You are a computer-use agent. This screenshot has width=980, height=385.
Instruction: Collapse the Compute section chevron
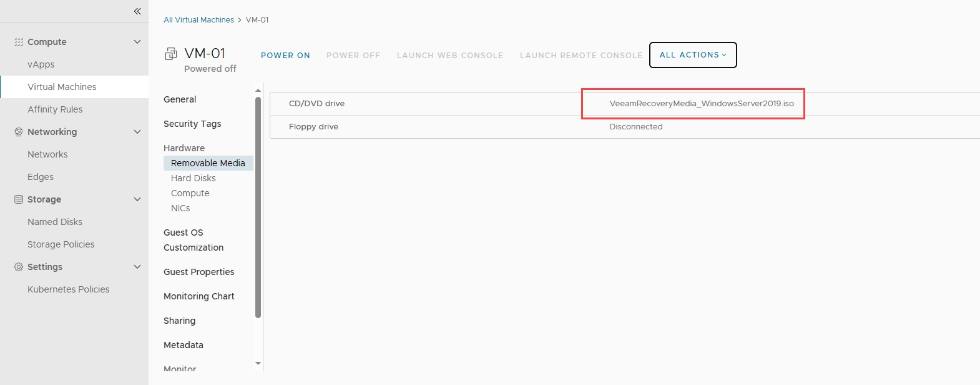pos(137,42)
